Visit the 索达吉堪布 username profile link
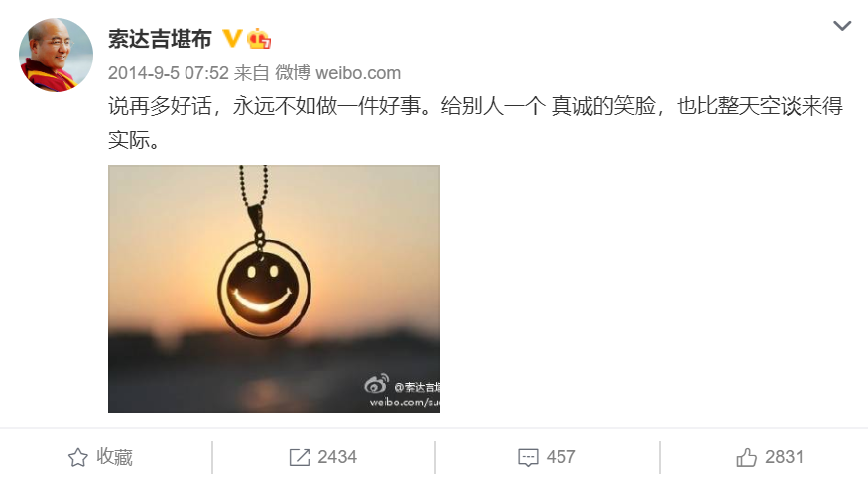 tap(160, 39)
